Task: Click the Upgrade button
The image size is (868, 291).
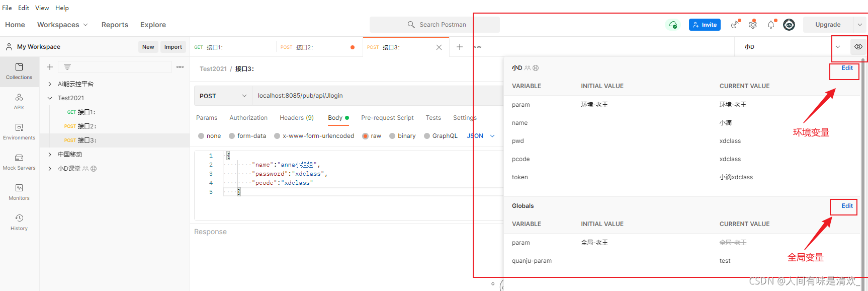Action: point(828,25)
